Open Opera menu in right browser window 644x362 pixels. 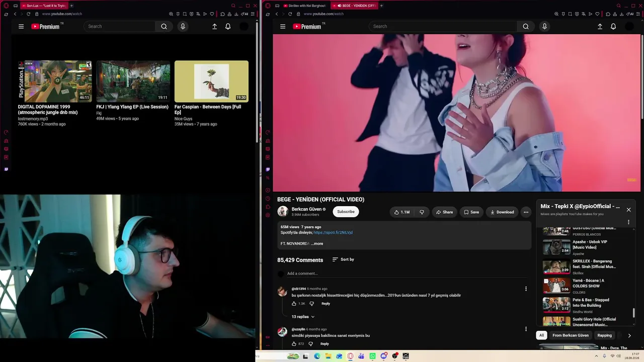[x=268, y=6]
